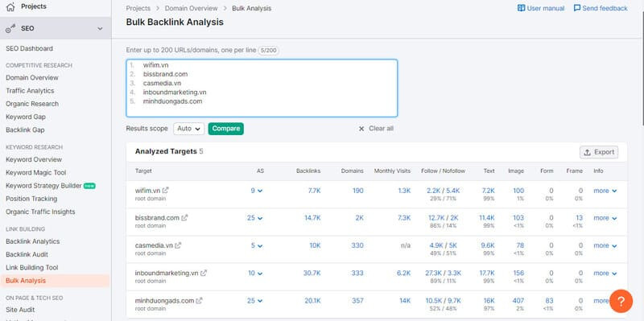Expand AS score 25 for minhduongads.com
Viewport: 644px width, 321px height.
255,300
